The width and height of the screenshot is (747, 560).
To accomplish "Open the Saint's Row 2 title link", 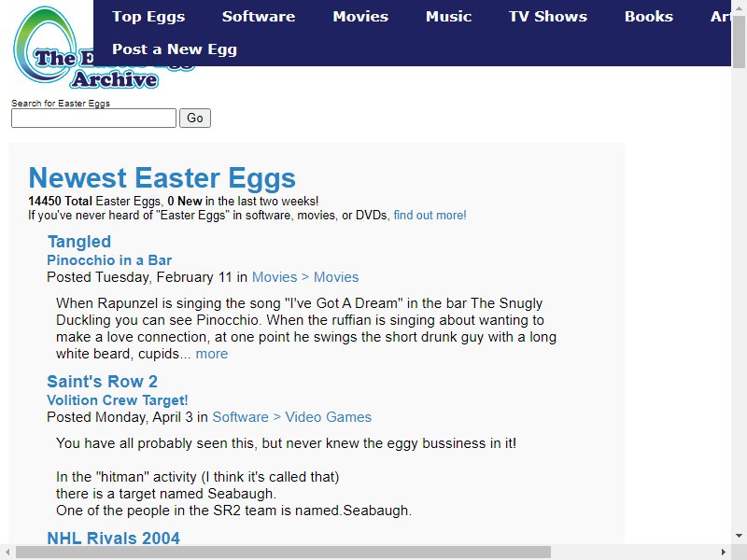I will coord(102,382).
